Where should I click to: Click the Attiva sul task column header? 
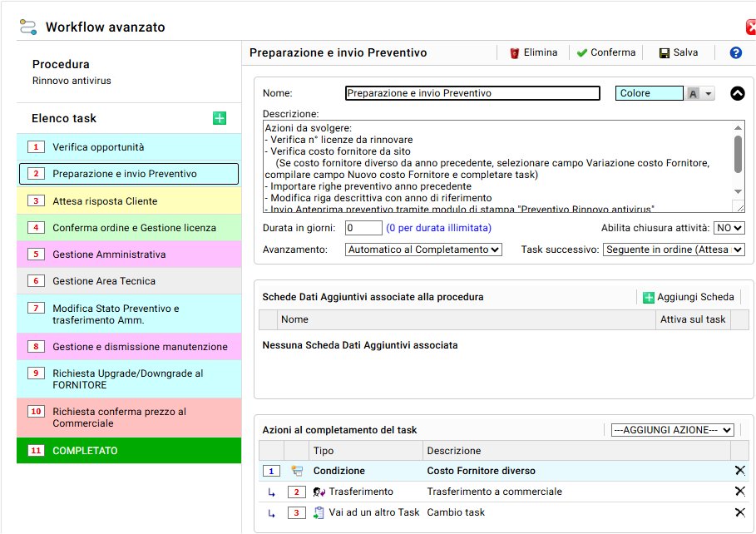click(x=692, y=319)
